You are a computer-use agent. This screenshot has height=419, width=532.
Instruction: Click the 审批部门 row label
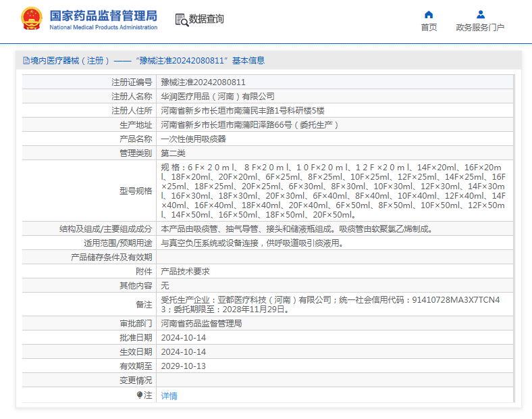[x=136, y=324]
